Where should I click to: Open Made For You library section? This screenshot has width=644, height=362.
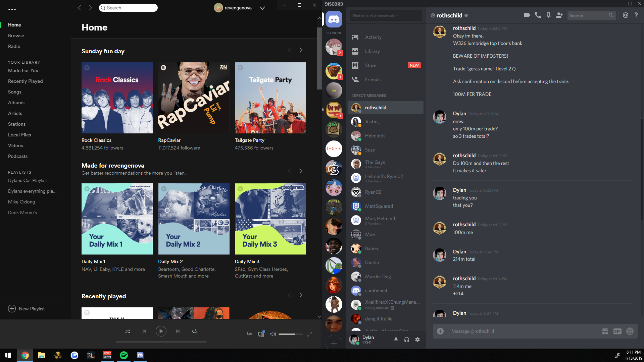[x=23, y=70]
